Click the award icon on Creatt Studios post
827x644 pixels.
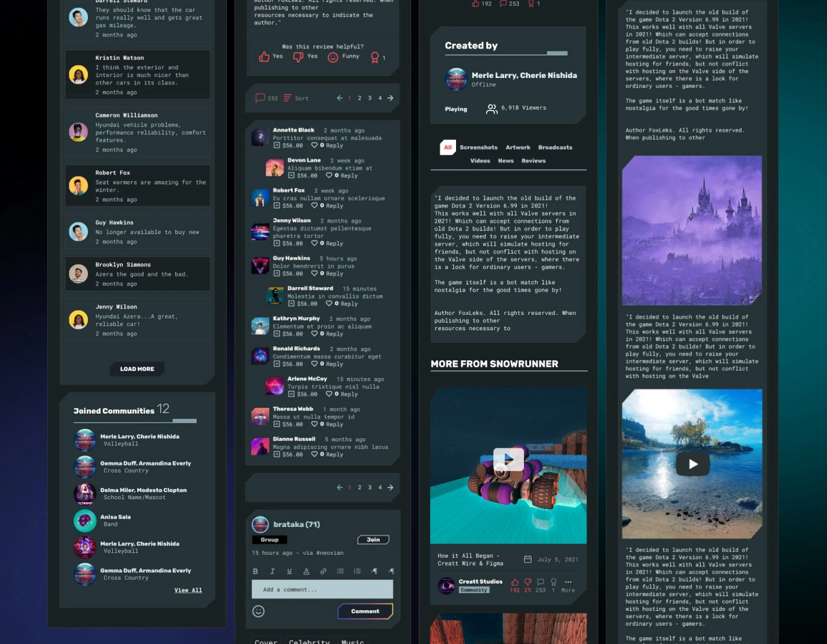[553, 582]
